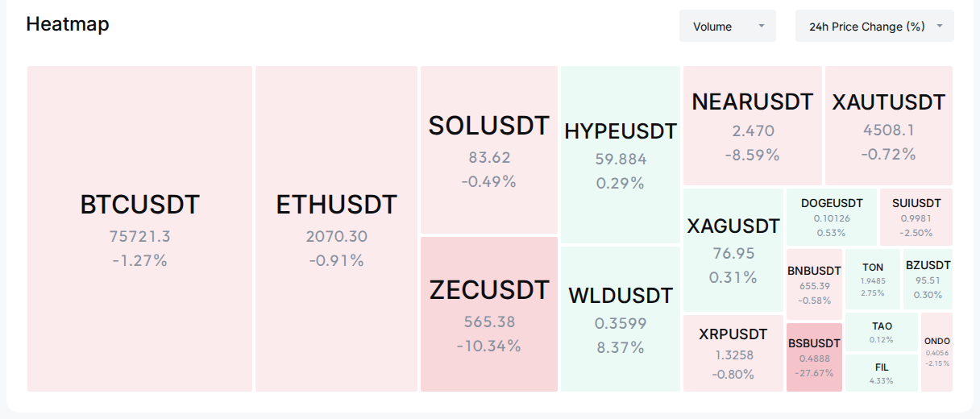Select the BTCUSDT heatmap tile
Screen dimensions: 980x419
140,229
